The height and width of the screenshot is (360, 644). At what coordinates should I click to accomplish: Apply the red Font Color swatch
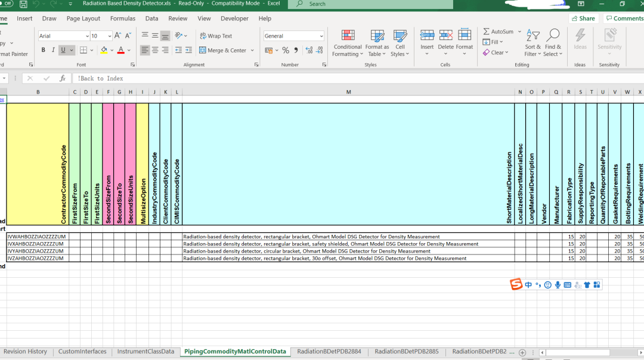tap(120, 50)
